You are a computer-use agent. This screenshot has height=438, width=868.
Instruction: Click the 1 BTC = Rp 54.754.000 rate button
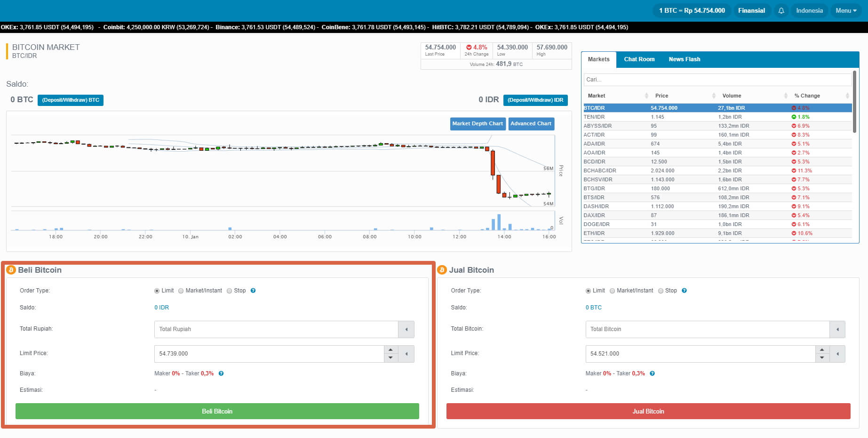pyautogui.click(x=692, y=10)
